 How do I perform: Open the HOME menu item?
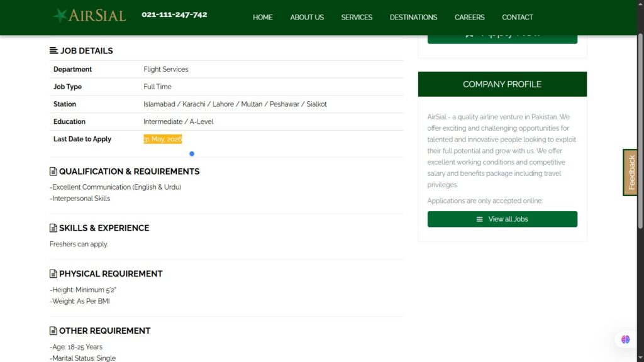click(262, 18)
